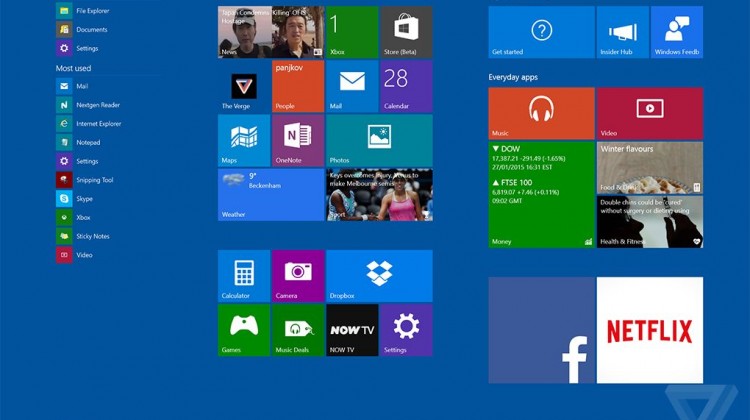The image size is (750, 420).
Task: Open the Calendar tile showing 28
Action: (x=406, y=86)
